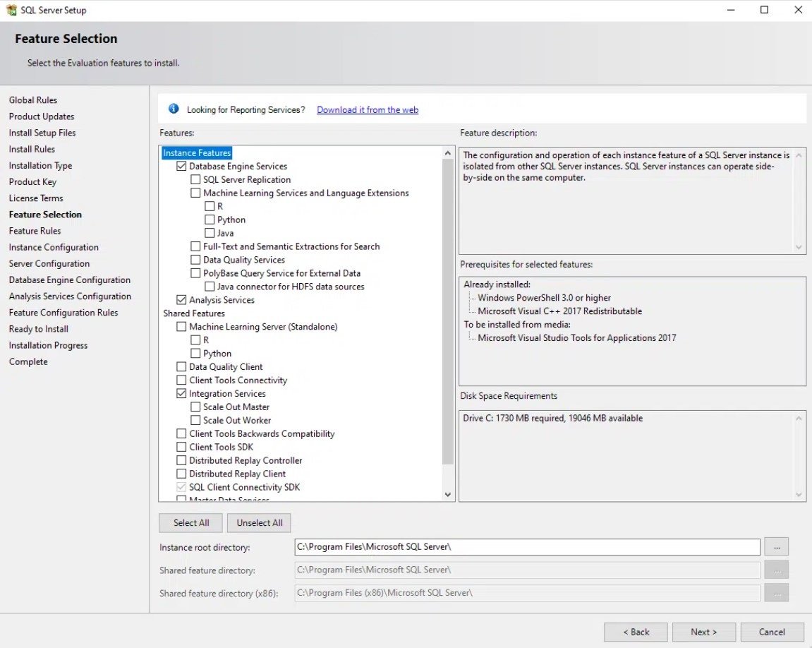Click Microsoft Visual C++ 2017 Redistributable entry
The height and width of the screenshot is (648, 812).
coord(560,311)
